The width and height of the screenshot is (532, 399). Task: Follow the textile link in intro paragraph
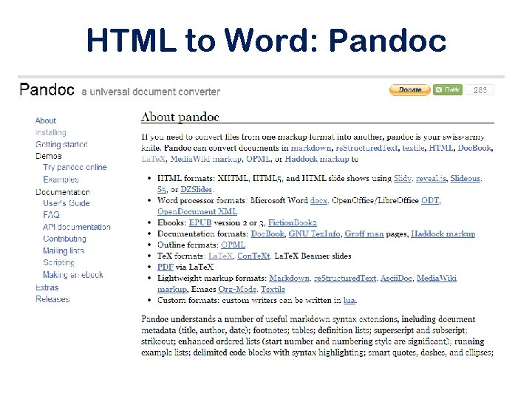413,148
